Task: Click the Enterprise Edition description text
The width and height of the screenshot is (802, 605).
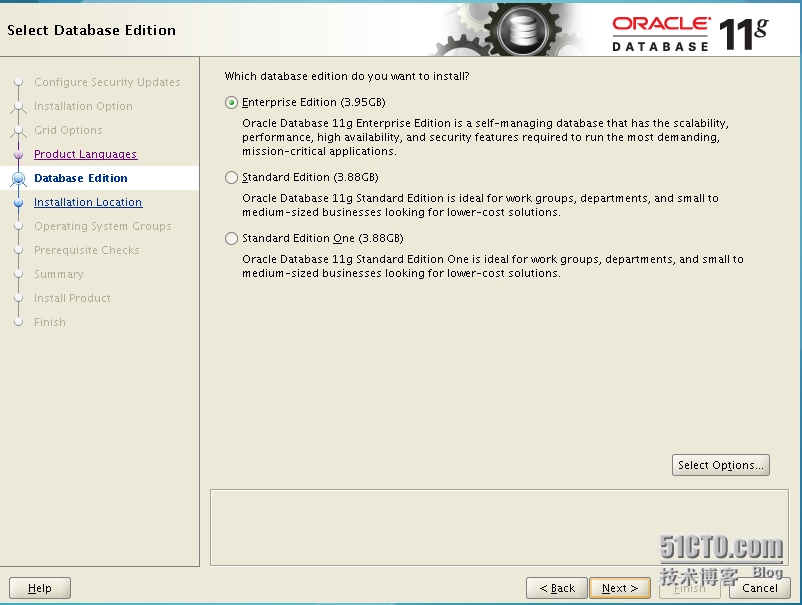Action: pos(485,137)
